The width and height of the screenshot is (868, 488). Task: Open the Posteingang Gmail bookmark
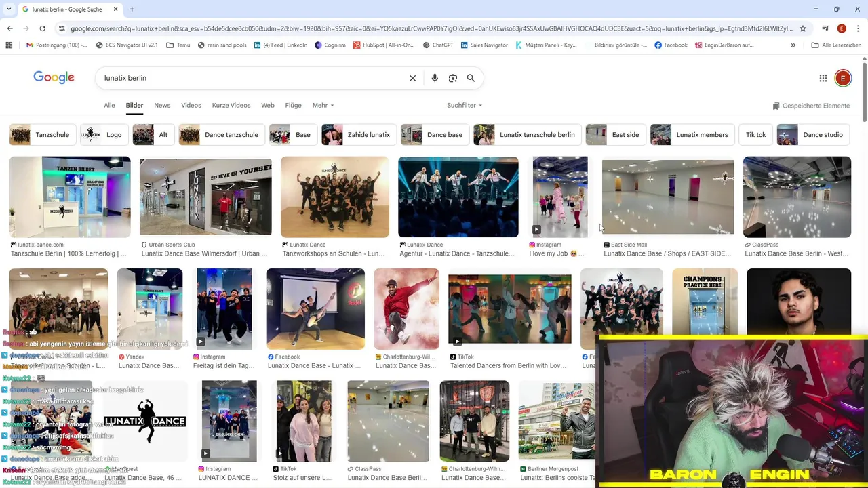point(57,45)
